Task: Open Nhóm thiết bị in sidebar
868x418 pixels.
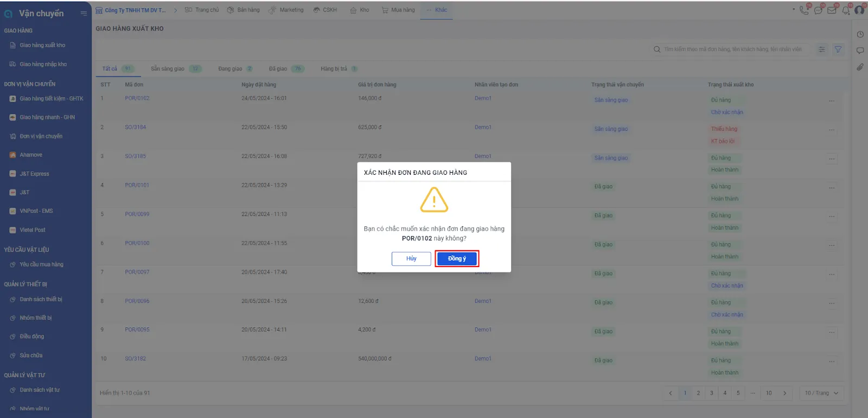Action: tap(36, 318)
